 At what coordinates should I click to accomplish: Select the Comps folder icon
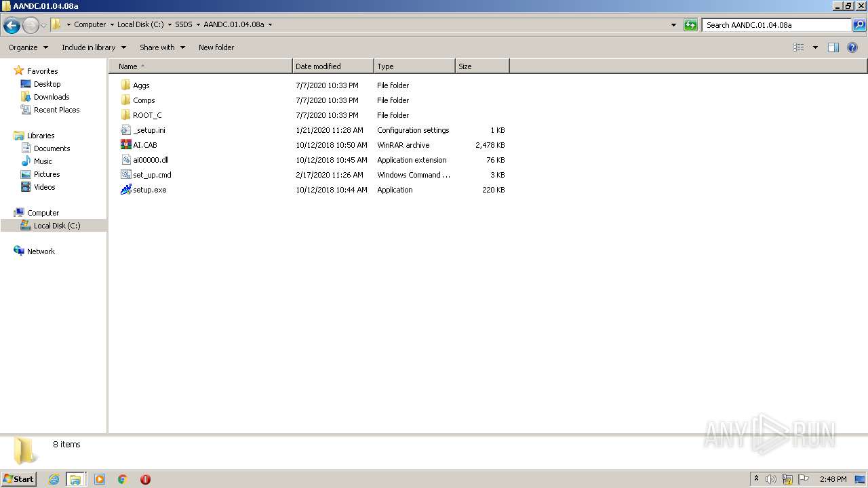click(125, 100)
